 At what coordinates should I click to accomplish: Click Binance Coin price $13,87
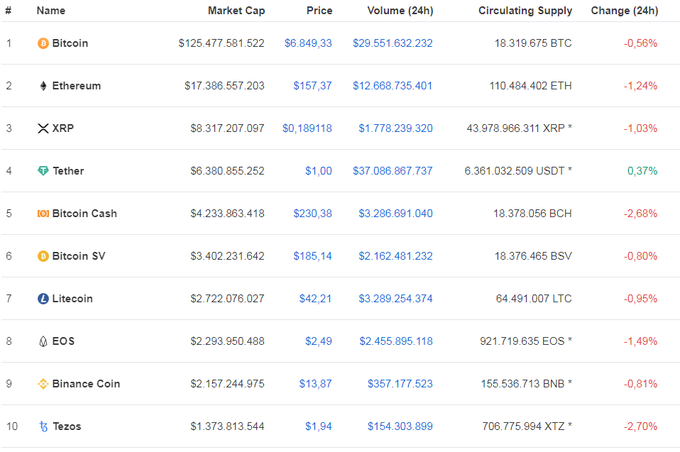tap(315, 384)
